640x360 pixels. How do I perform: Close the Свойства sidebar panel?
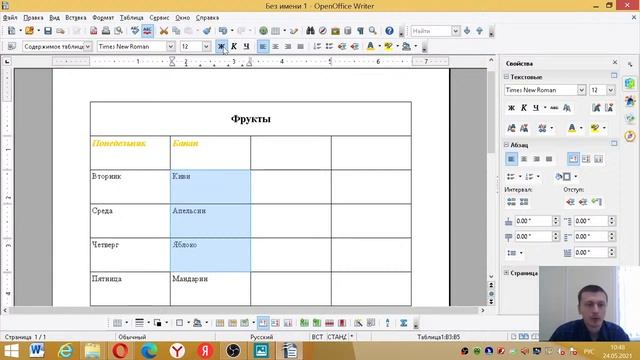tap(615, 62)
